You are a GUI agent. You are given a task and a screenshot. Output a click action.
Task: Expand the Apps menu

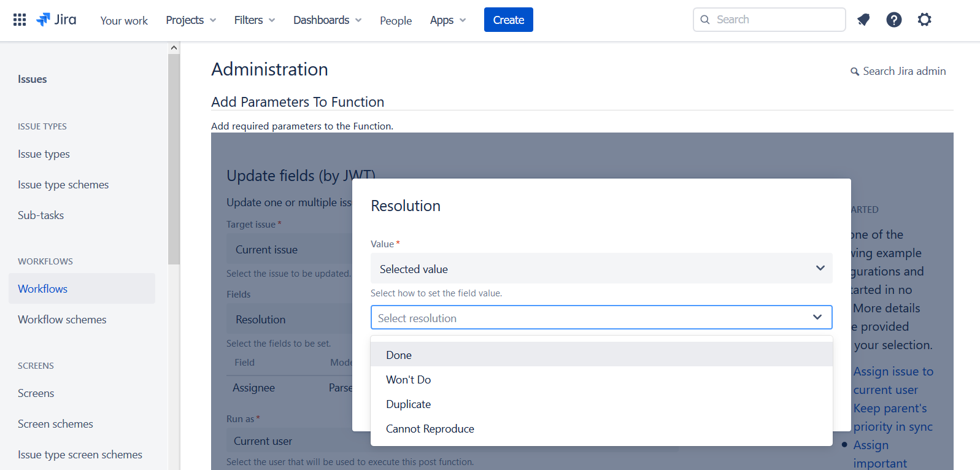[448, 20]
